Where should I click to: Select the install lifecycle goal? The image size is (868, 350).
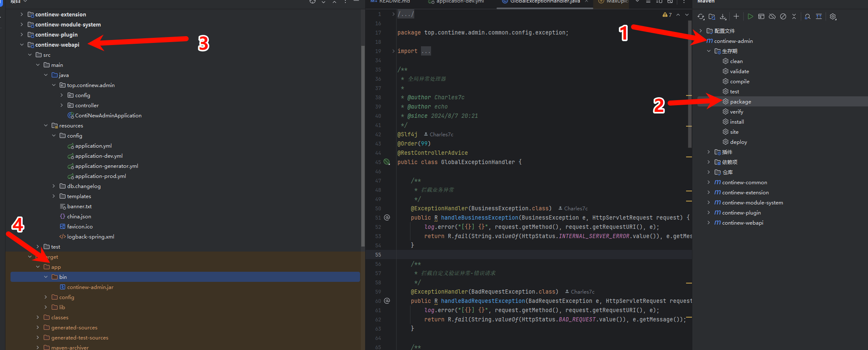pyautogui.click(x=737, y=122)
